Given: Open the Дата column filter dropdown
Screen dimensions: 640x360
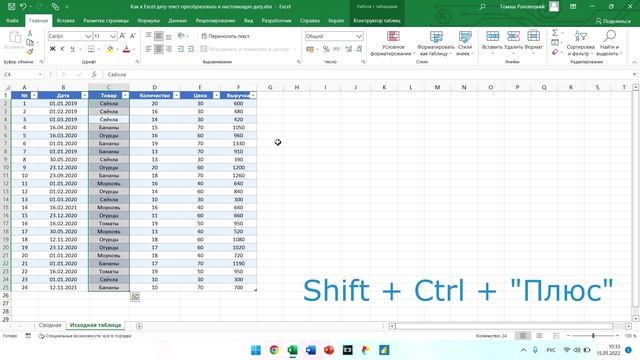Looking at the screenshot, I should (84, 95).
